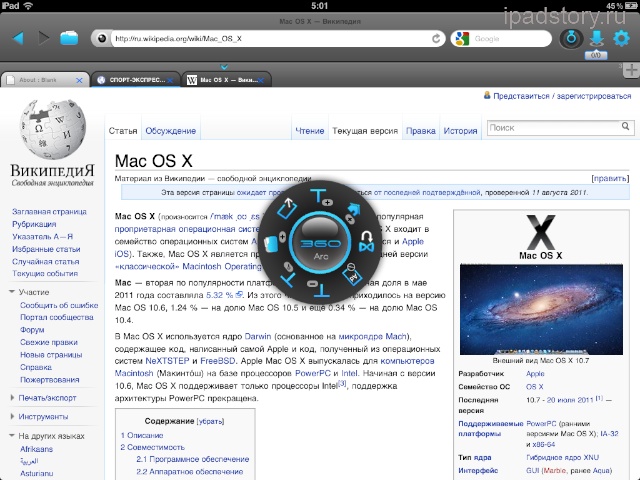The image size is (640, 480).
Task: Go forward with the grey forward arrow
Action: (x=43, y=38)
